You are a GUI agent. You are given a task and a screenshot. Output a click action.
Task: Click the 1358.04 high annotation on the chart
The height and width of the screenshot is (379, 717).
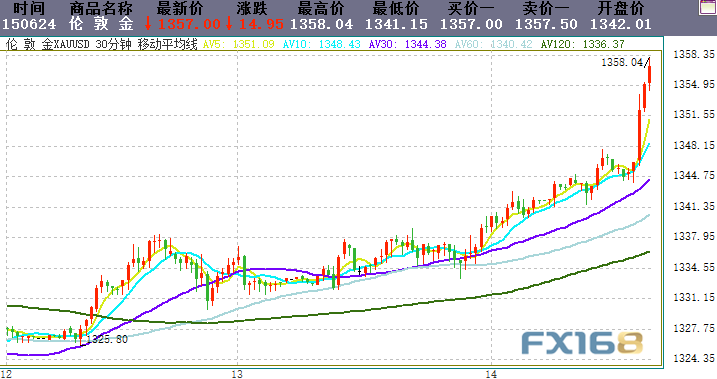622,62
